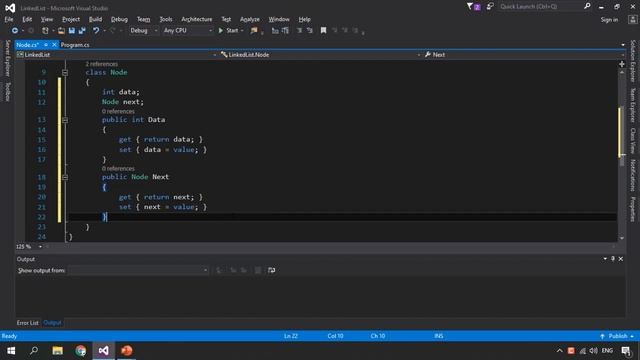This screenshot has height=360, width=640.
Task: Switch to the Error List tab
Action: pos(27,323)
